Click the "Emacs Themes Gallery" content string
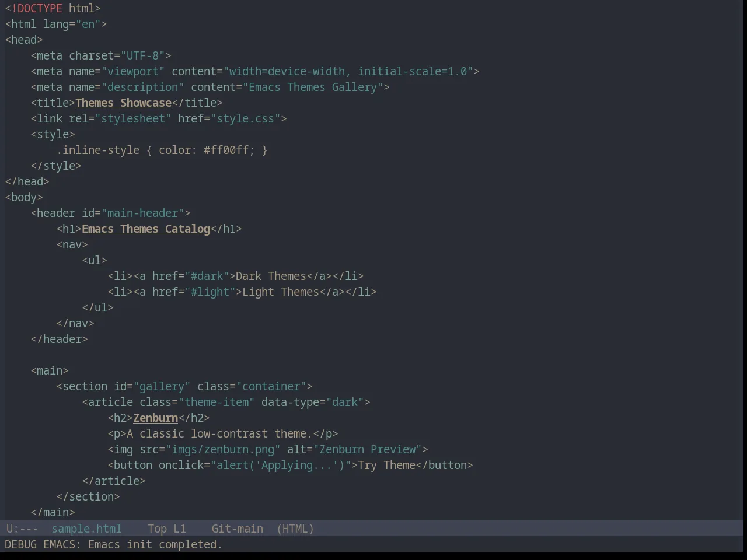 click(313, 87)
